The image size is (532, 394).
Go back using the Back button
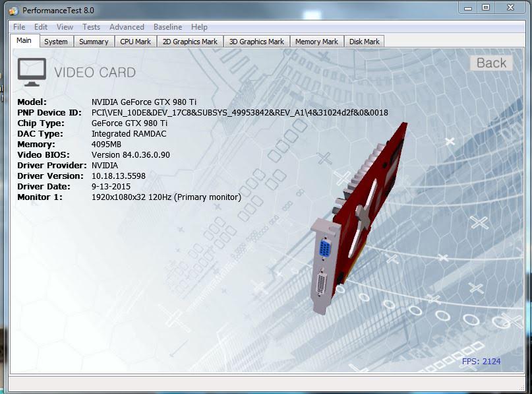click(491, 63)
